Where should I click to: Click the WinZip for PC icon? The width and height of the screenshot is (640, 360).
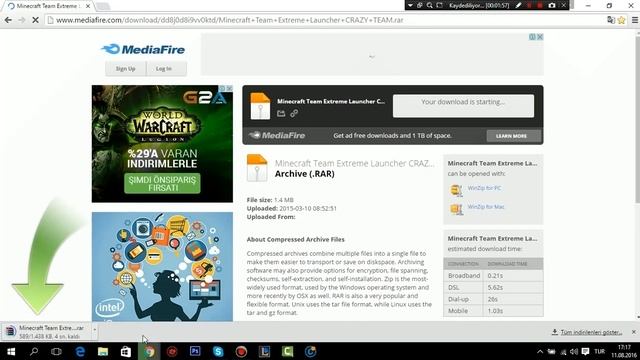click(x=456, y=190)
